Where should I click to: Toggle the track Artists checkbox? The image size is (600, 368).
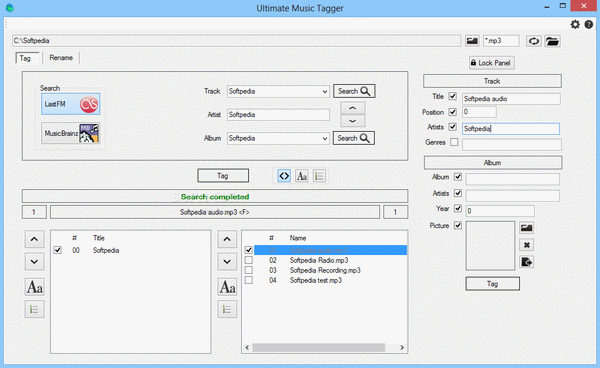click(453, 127)
